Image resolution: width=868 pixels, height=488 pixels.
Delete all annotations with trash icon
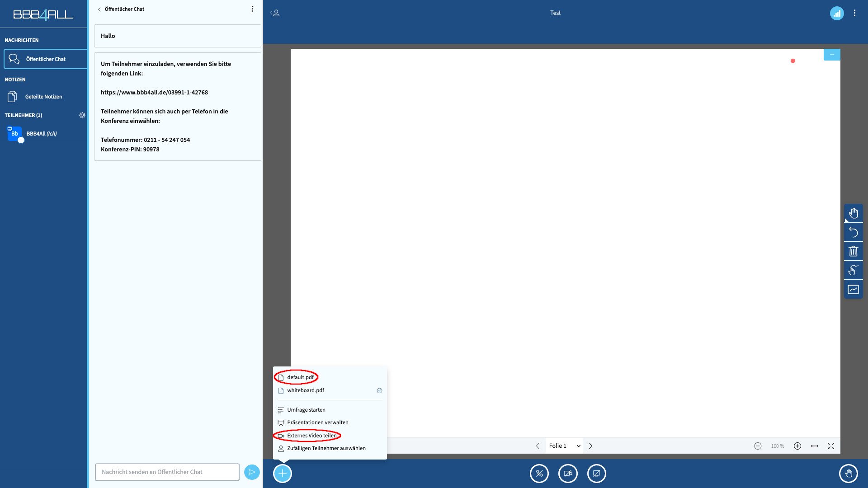tap(854, 251)
